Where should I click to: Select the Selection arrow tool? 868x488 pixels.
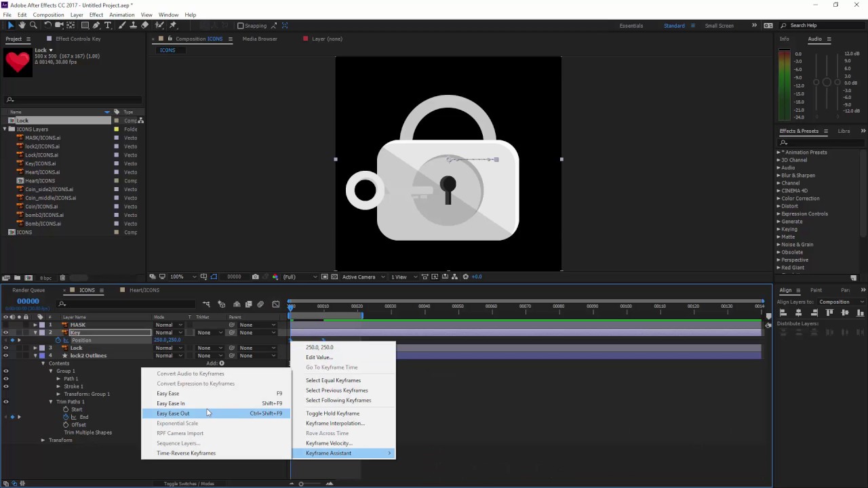(11, 25)
